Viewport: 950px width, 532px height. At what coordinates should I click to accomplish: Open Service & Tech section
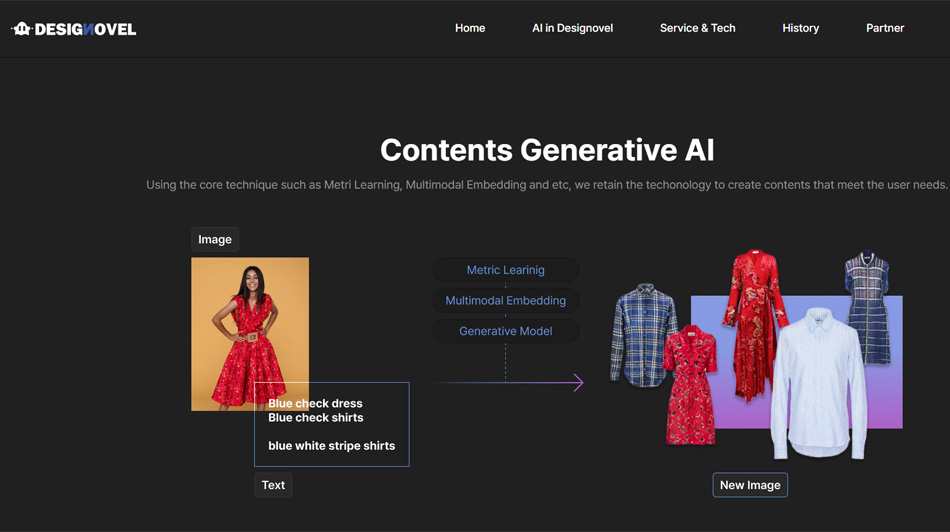coord(697,28)
